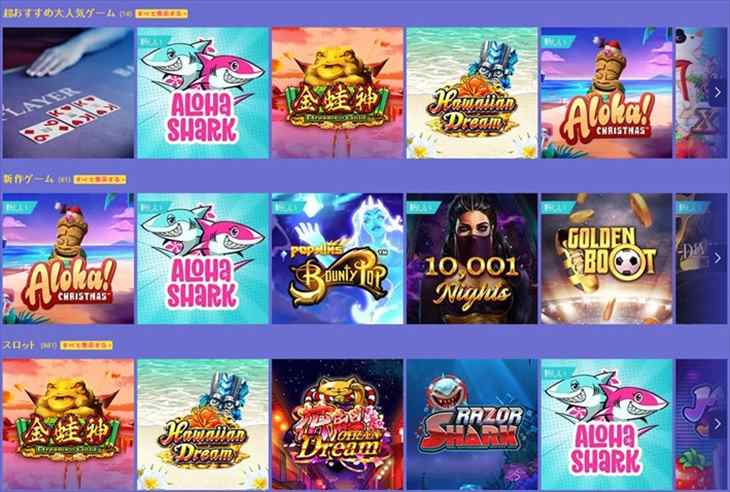Open the baccarat table game thumbnail
The image size is (730, 492).
[x=68, y=93]
